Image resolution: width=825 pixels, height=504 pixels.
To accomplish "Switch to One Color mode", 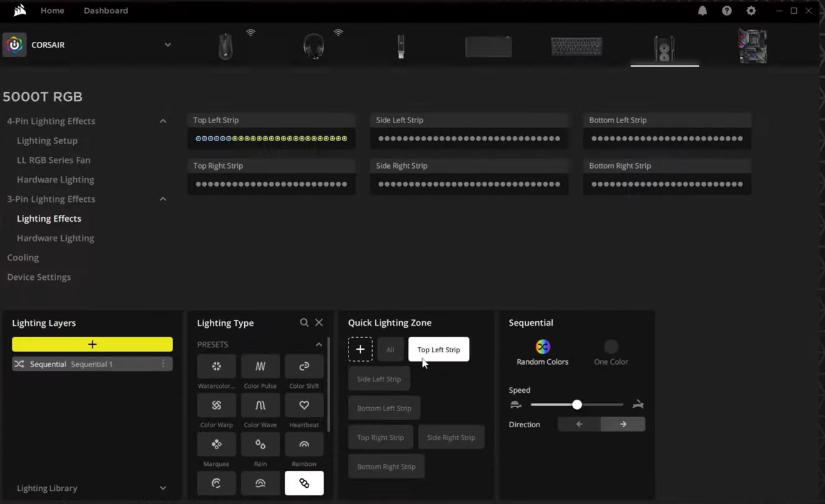I will click(610, 347).
